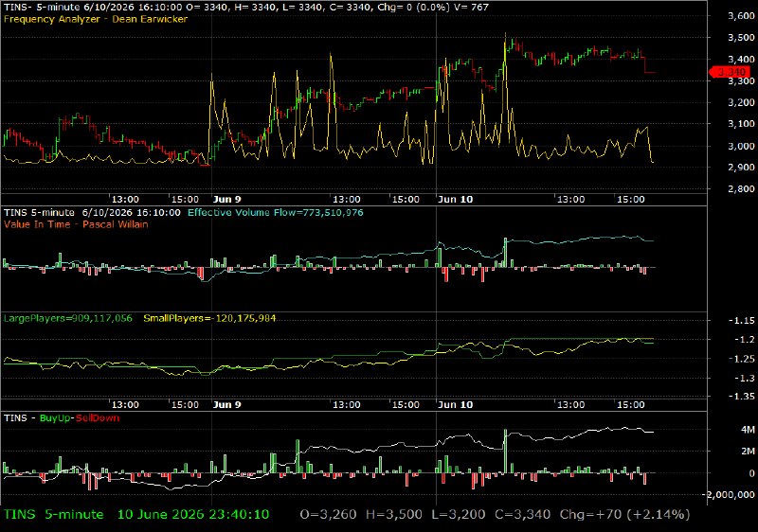Click the 'SmallPlayers=-120,175,984' legend
This screenshot has height=532, width=758.
209,318
